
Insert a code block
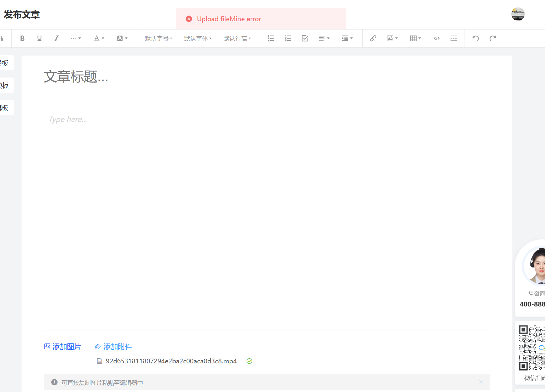coord(437,38)
